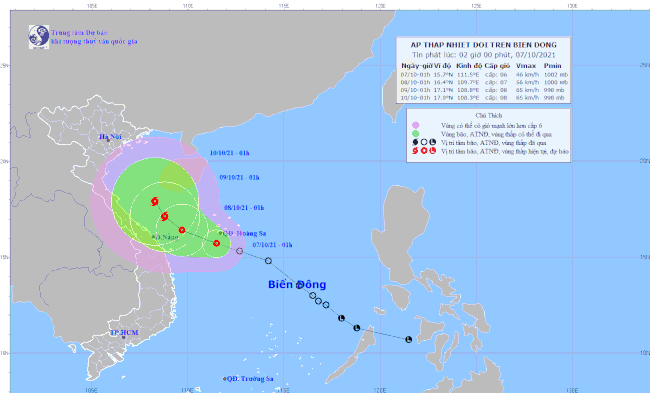Select the 1002 mb pressure cell
The height and width of the screenshot is (393, 650).
[x=555, y=75]
